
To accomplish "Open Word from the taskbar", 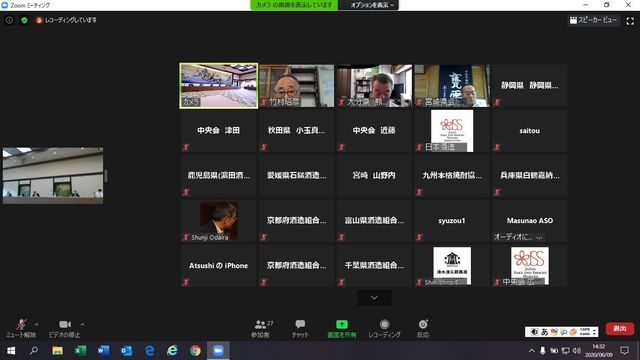I will tap(103, 351).
